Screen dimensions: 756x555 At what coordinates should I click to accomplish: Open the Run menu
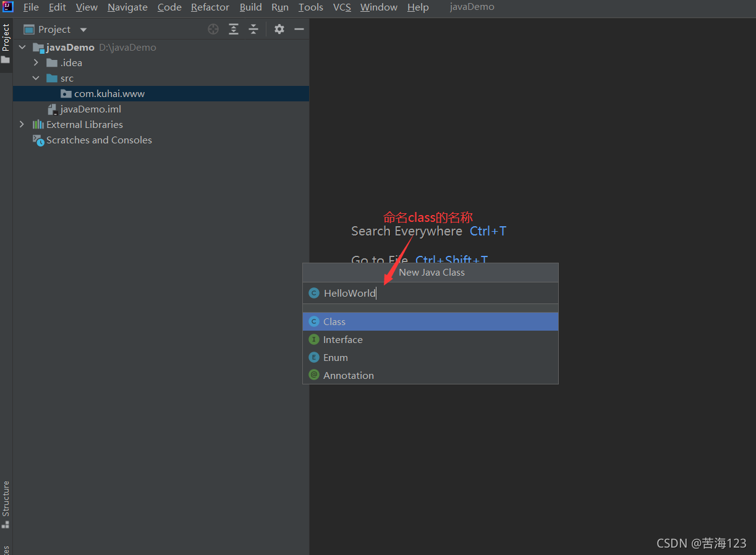tap(280, 7)
